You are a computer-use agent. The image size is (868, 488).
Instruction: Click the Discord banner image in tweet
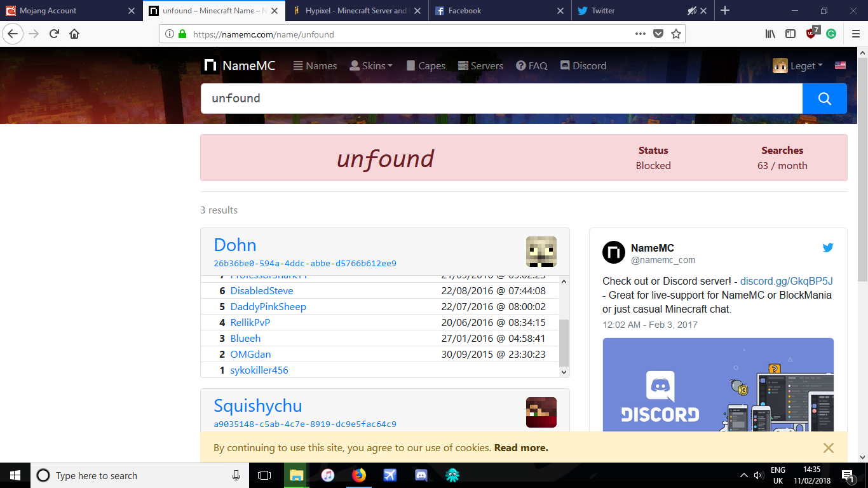718,384
